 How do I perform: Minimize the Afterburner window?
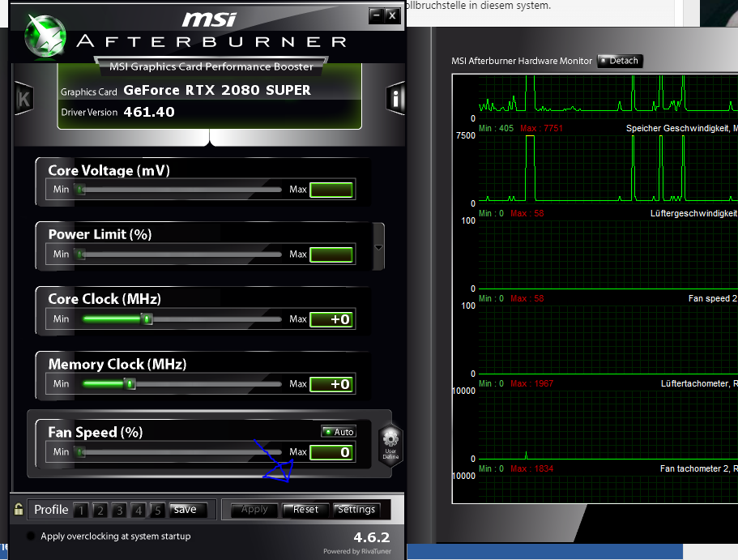click(x=376, y=15)
